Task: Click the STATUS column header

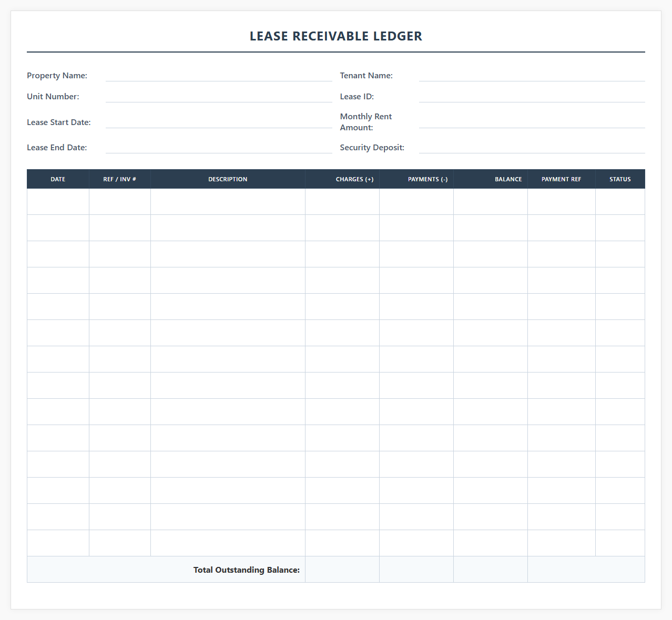Action: (620, 179)
